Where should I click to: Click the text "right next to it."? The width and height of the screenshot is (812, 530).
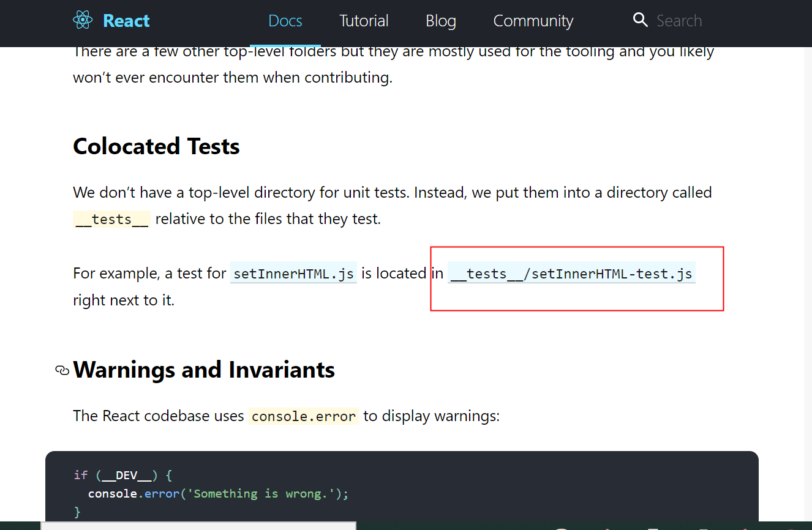(x=124, y=300)
